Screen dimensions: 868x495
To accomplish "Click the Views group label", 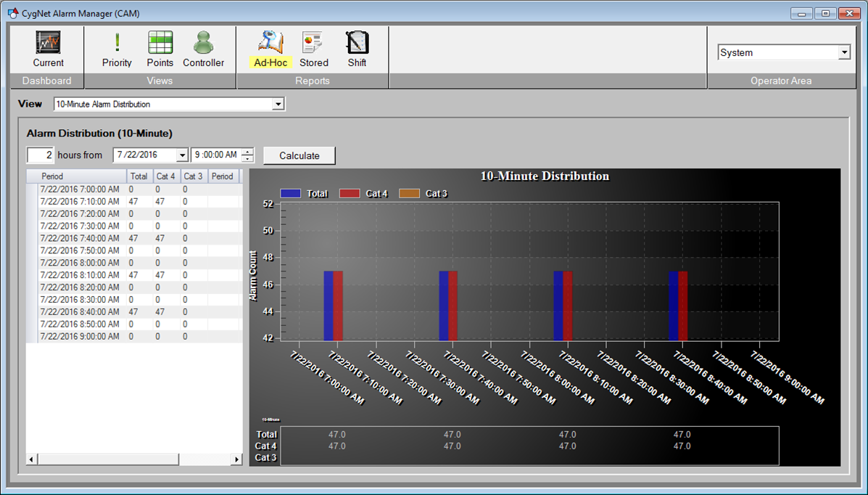I will pyautogui.click(x=160, y=81).
